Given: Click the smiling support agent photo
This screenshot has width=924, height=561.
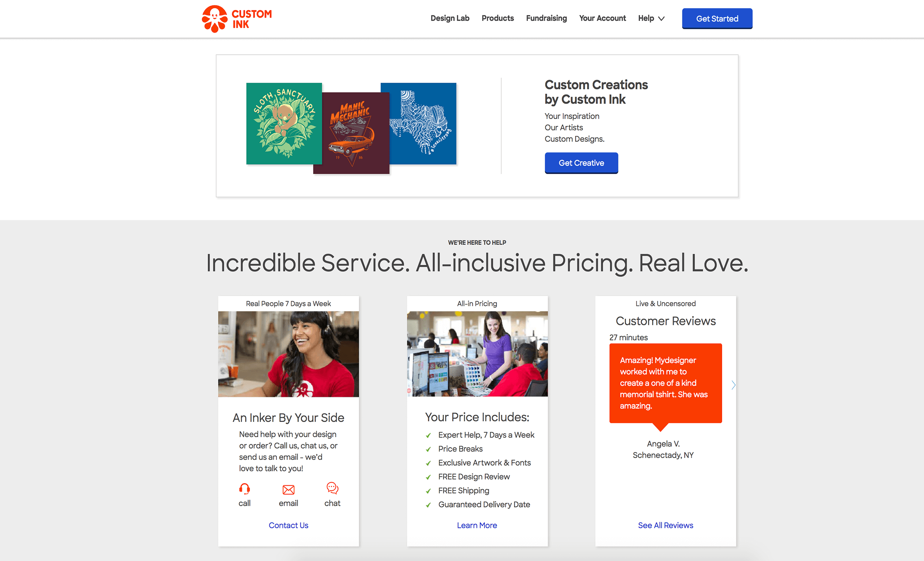Looking at the screenshot, I should (289, 354).
